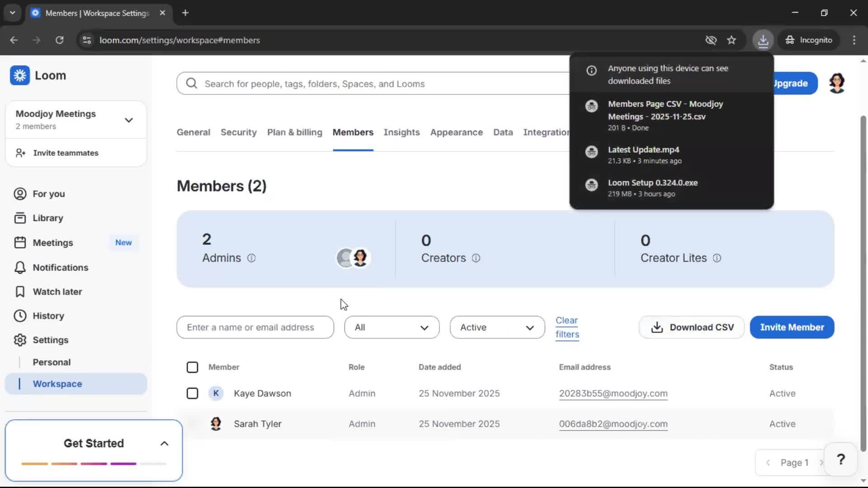
Task: Bookmark page with the star icon
Action: [731, 40]
